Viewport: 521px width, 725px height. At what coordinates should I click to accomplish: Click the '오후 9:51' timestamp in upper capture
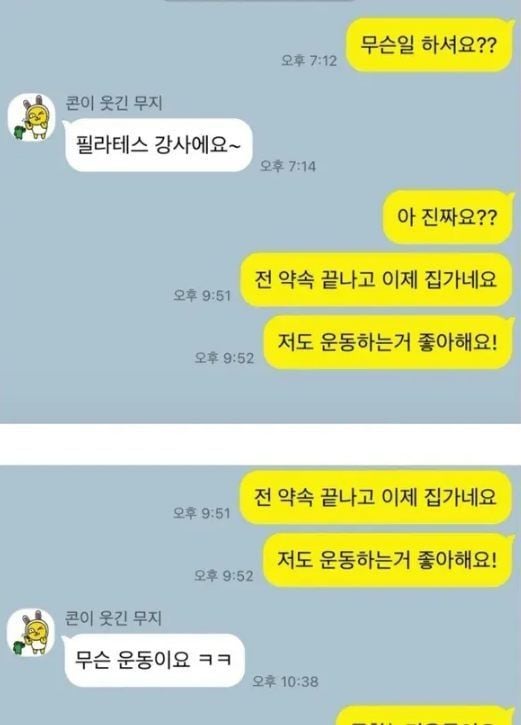(x=202, y=295)
